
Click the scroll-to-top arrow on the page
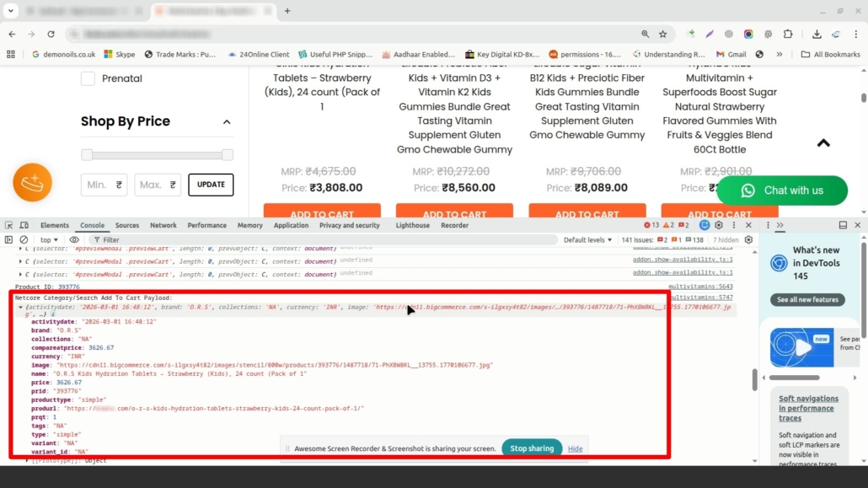coord(823,142)
